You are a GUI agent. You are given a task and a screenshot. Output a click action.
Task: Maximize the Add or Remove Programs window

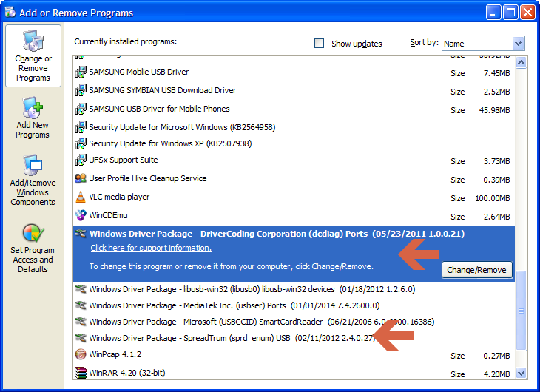pos(510,13)
